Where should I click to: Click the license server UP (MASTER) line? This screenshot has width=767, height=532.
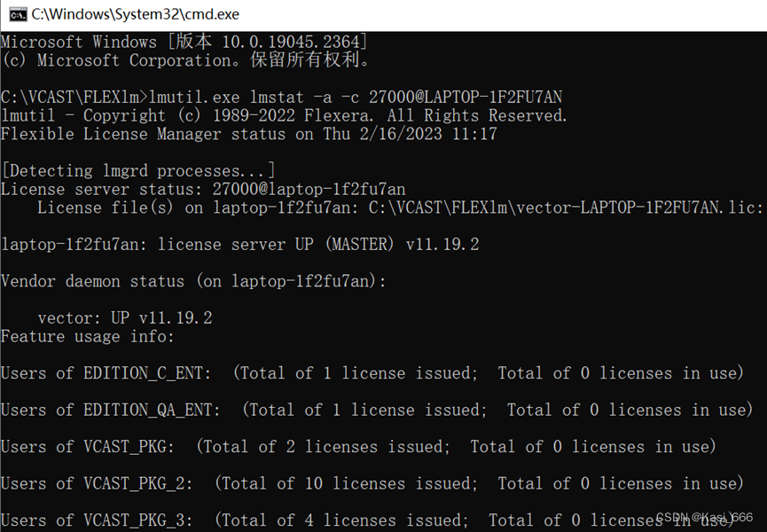240,244
